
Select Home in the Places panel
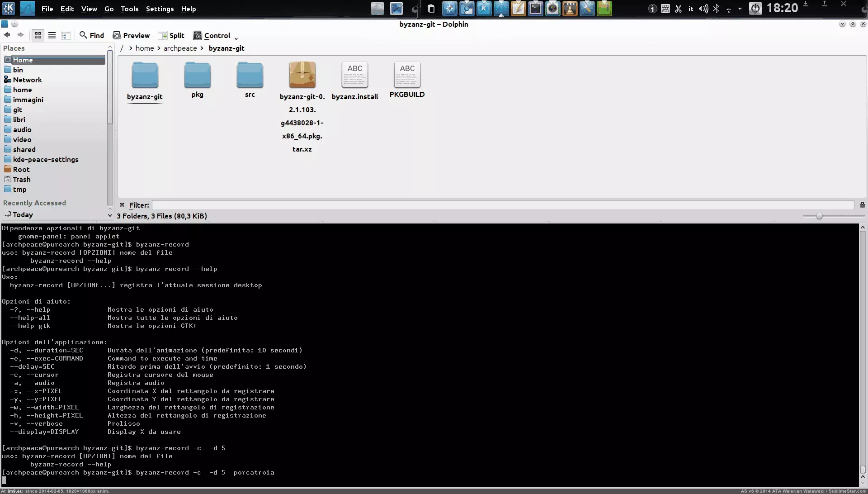point(54,60)
